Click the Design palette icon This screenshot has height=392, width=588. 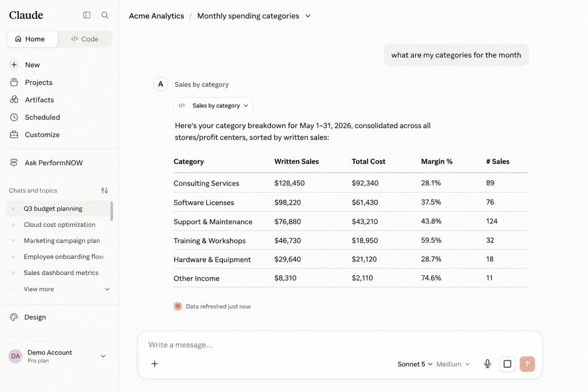[x=14, y=317]
